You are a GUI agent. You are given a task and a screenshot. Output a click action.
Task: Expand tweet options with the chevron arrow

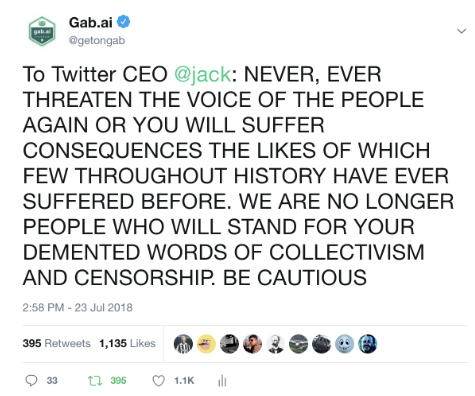461,31
